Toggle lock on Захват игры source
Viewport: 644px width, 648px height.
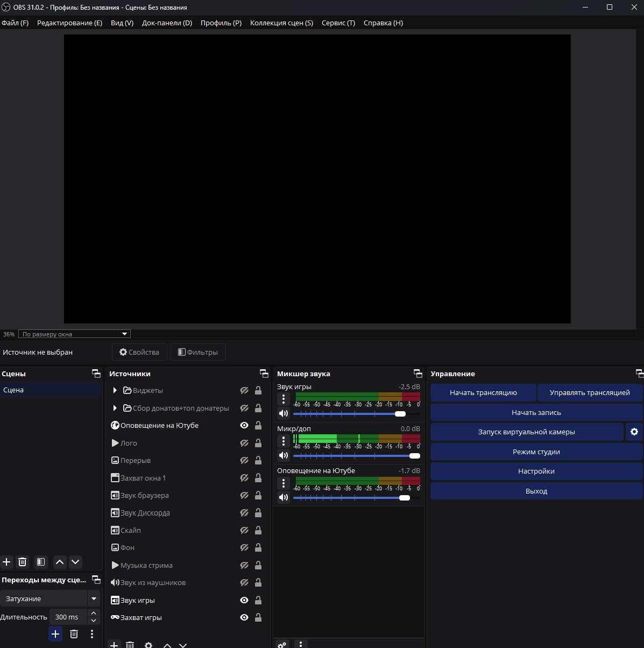[x=258, y=617]
